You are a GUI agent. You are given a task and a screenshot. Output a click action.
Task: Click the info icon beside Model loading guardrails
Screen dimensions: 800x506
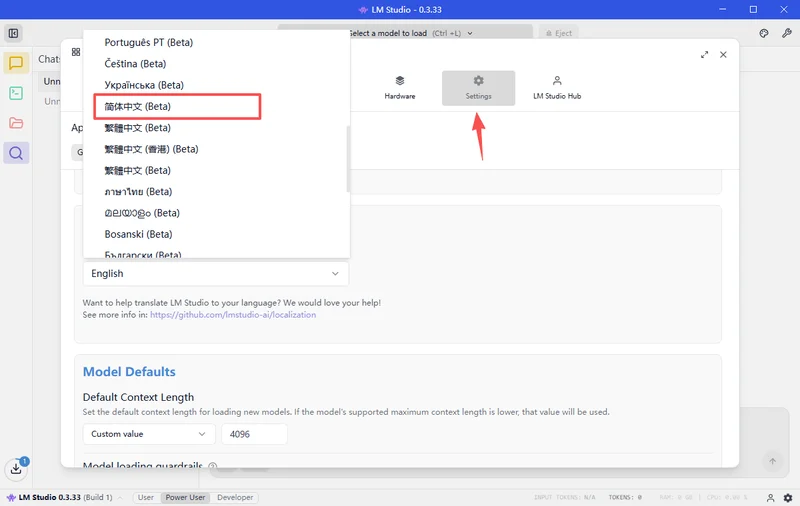coord(213,466)
